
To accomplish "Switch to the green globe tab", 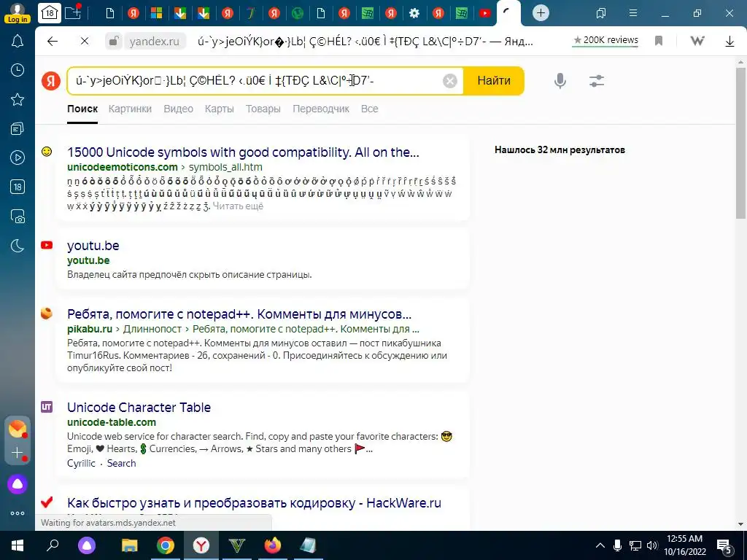I will pos(298,13).
